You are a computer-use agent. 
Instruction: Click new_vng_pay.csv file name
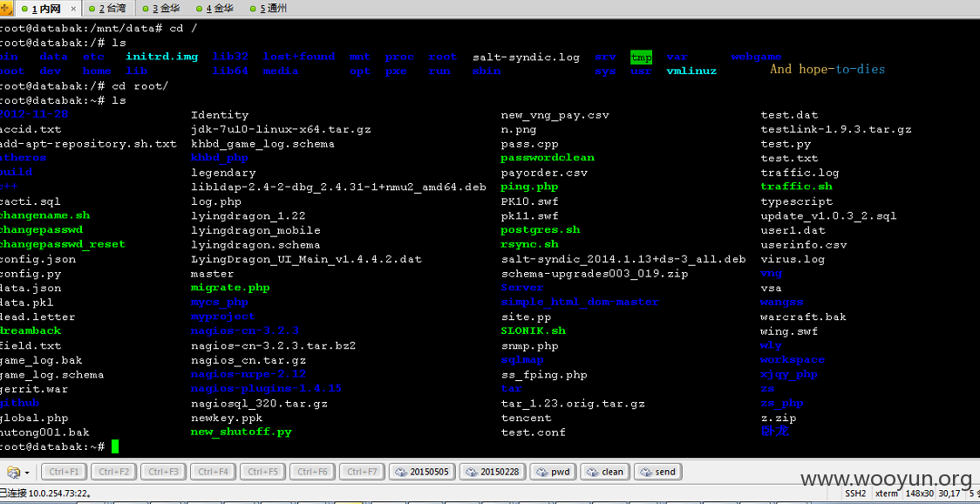[555, 115]
